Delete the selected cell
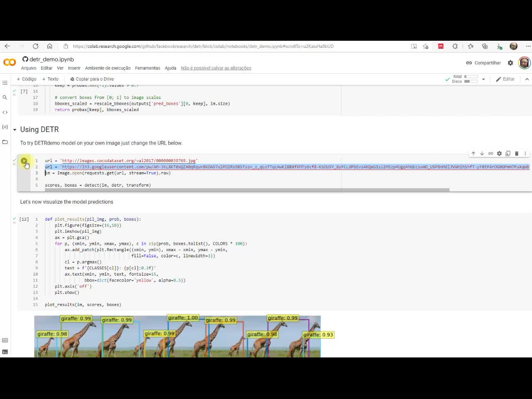 [517, 153]
